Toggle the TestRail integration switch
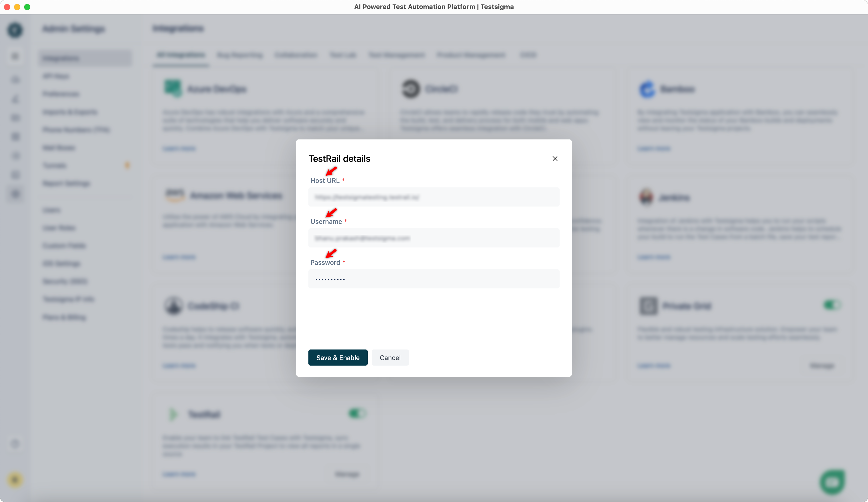This screenshot has width=868, height=502. [357, 413]
